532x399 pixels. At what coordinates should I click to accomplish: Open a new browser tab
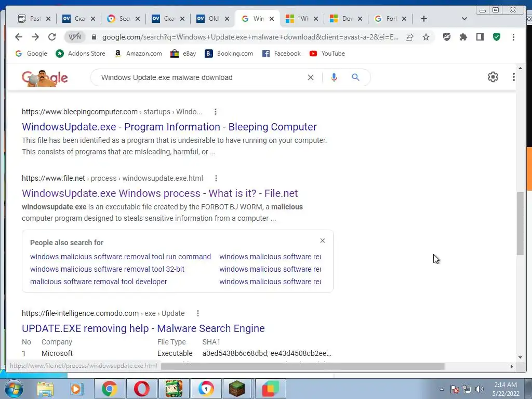(424, 19)
